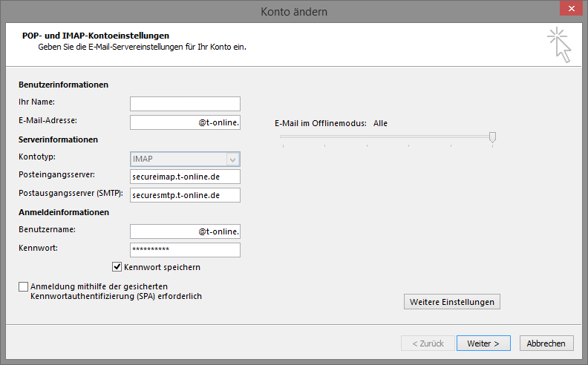Click the Zurück button

coord(428,343)
